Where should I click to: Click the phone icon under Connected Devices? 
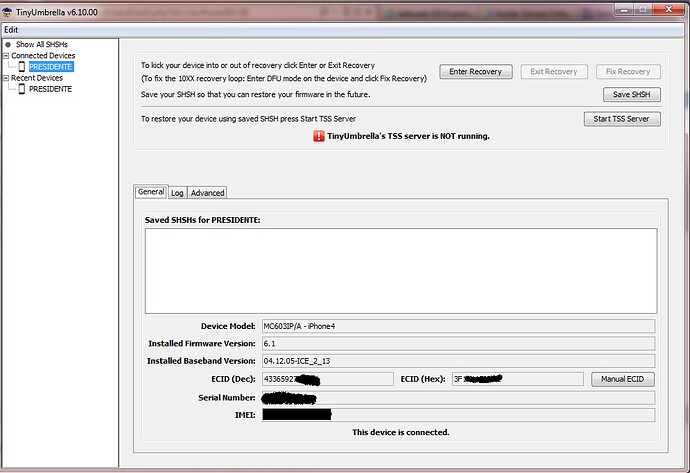22,66
